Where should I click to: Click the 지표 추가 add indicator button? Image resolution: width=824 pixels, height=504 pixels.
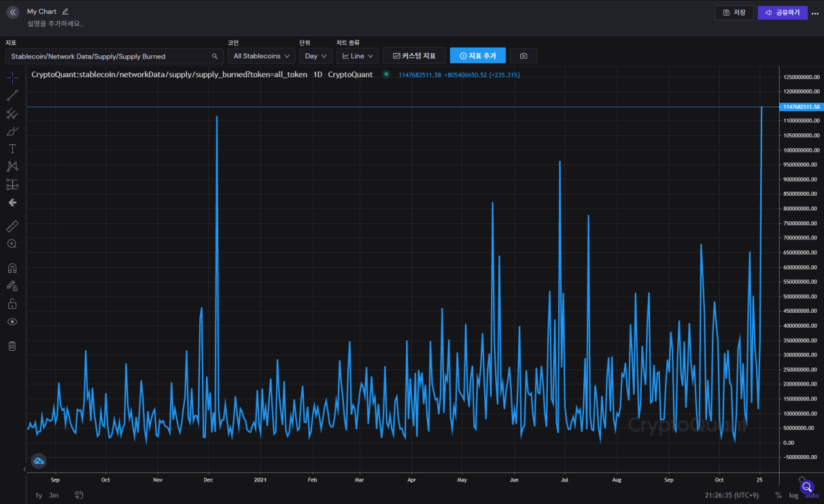(478, 56)
